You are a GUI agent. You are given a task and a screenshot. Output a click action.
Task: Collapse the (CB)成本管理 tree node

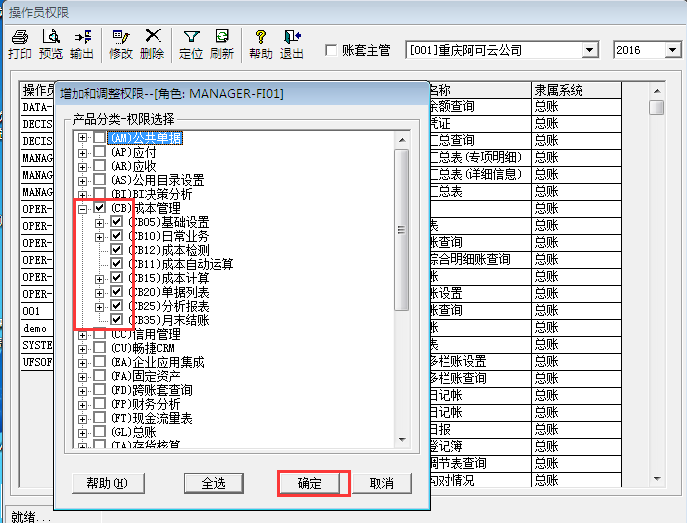click(x=83, y=208)
